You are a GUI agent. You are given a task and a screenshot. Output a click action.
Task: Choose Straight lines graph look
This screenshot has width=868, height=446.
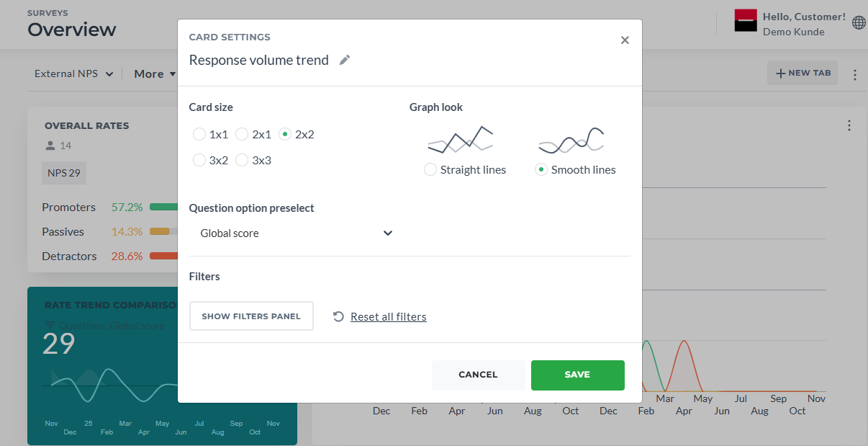(430, 170)
